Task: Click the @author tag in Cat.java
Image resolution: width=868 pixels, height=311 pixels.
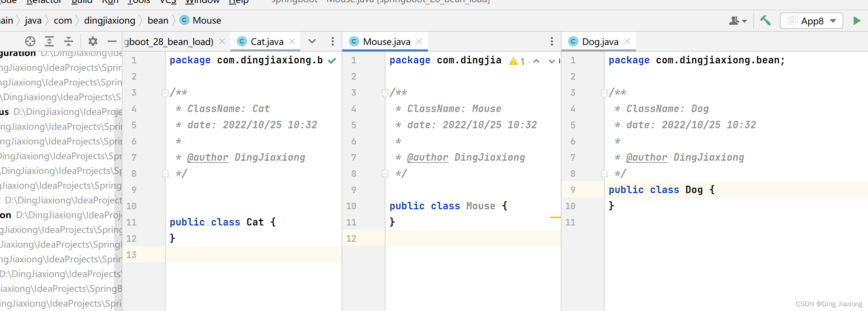Action: (208, 157)
